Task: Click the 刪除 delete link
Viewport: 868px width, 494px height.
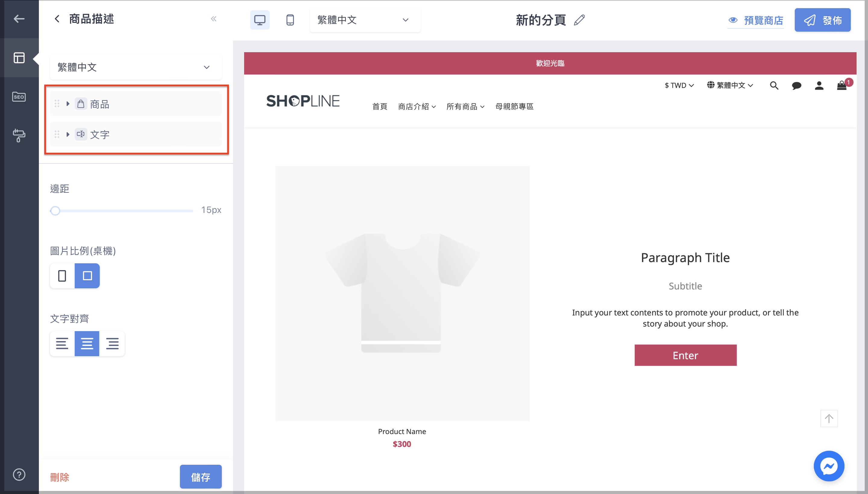Action: (x=59, y=477)
